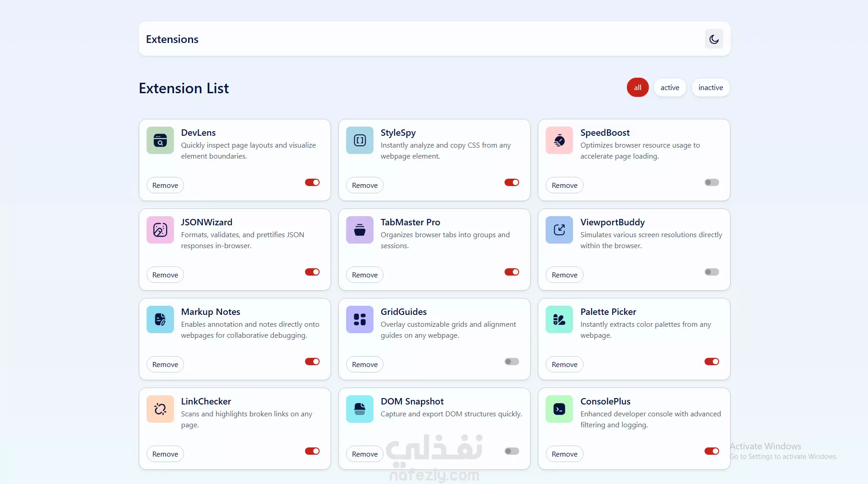Remove the Palette Picker extension
The width and height of the screenshot is (868, 484).
[564, 364]
